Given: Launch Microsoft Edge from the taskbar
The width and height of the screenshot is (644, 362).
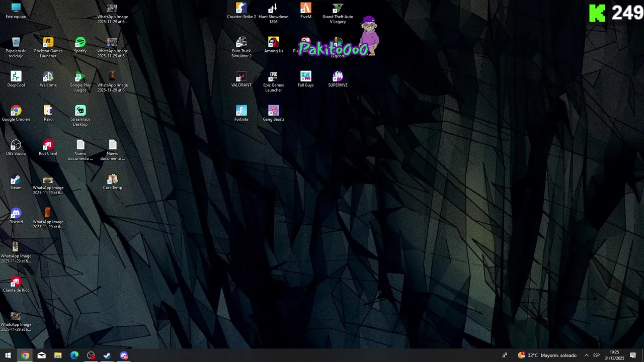Looking at the screenshot, I should coord(74,355).
